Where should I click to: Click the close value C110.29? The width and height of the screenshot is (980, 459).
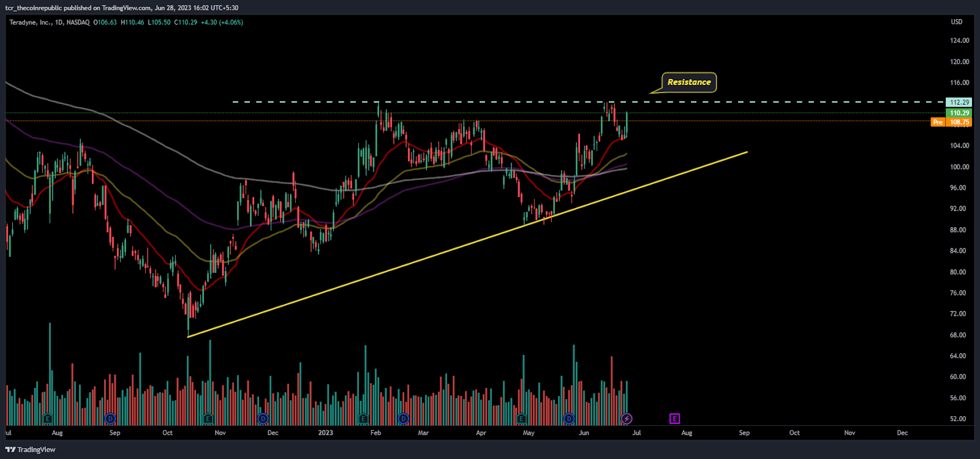pos(186,22)
